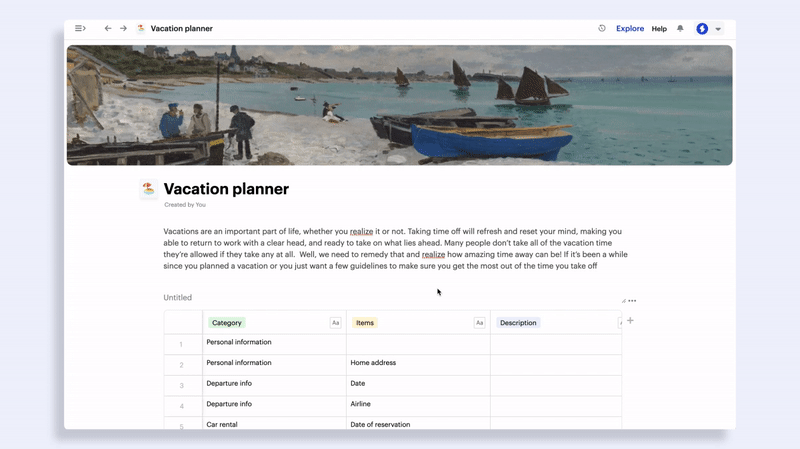Click the 'Date' item cell
Viewport: 800px width, 449px height.
pyautogui.click(x=418, y=386)
